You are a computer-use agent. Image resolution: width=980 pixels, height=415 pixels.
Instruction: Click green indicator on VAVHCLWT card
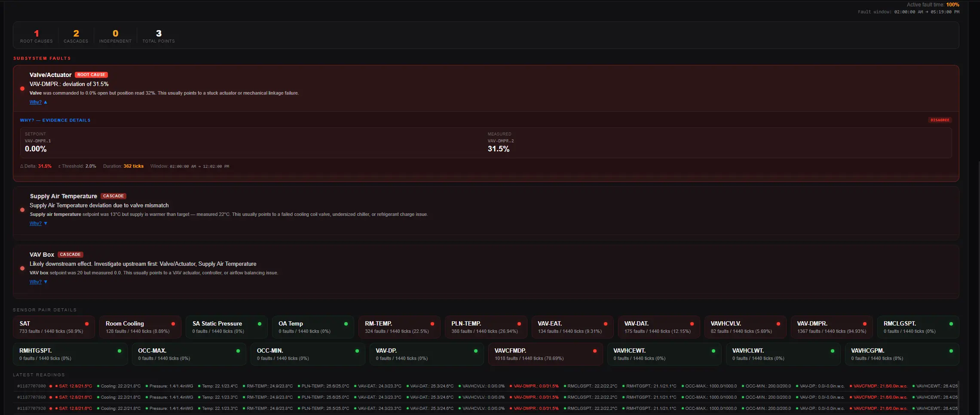833,351
